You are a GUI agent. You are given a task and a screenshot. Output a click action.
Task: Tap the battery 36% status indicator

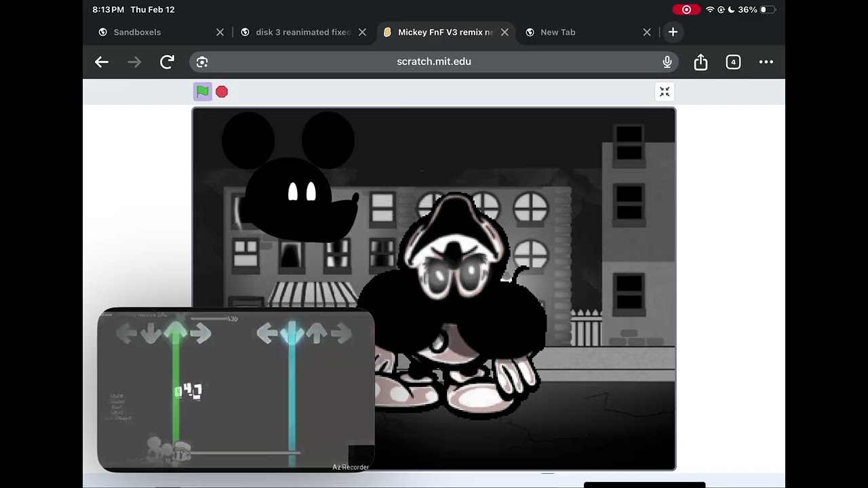[757, 9]
